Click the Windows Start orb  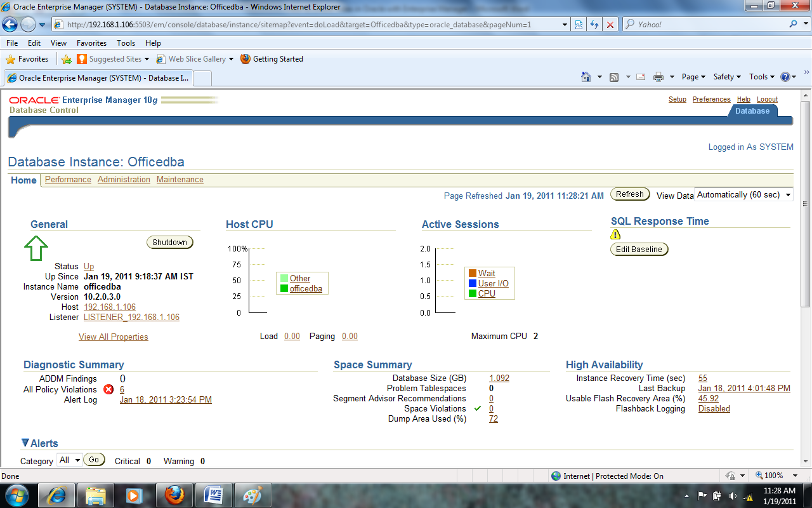coord(17,495)
